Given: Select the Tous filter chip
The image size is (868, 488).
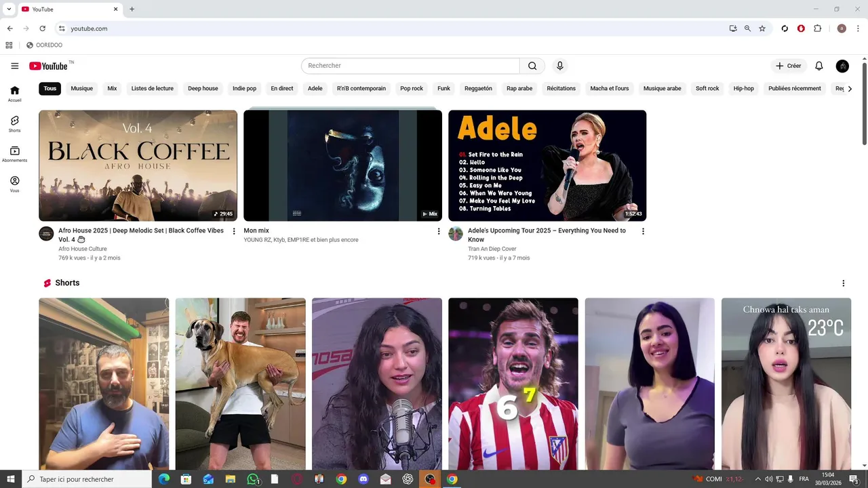Looking at the screenshot, I should [x=50, y=88].
